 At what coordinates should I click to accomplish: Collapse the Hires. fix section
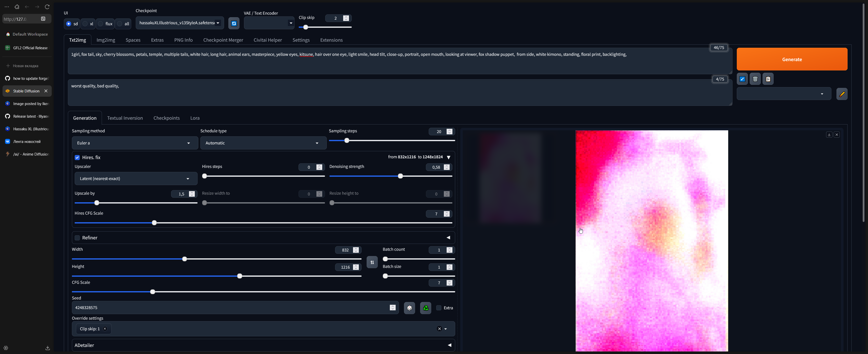pyautogui.click(x=448, y=158)
